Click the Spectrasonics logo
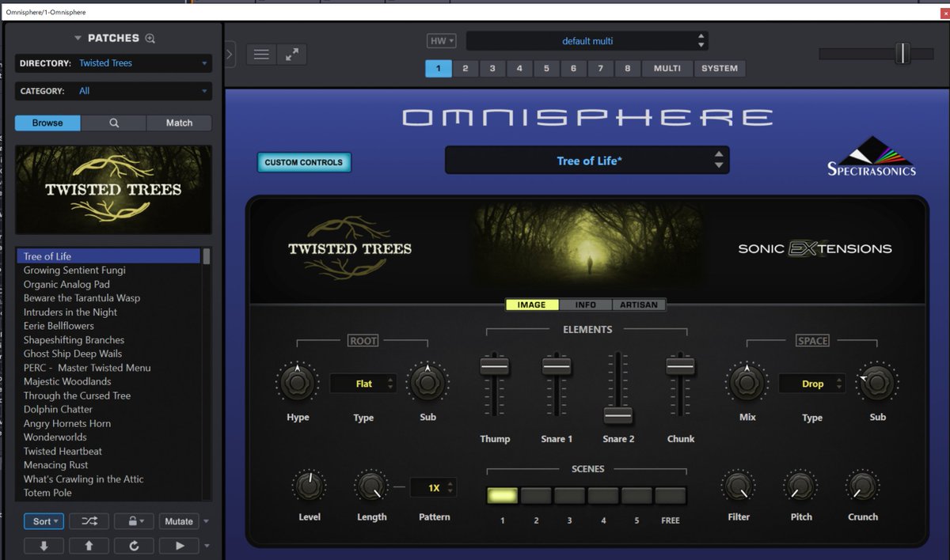 [x=872, y=156]
